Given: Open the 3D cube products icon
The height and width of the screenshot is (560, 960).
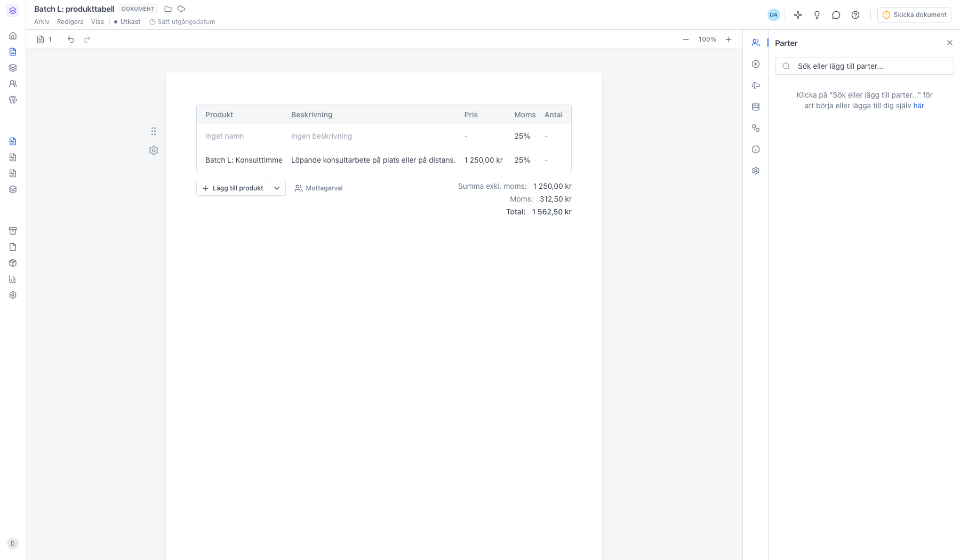Looking at the screenshot, I should point(13,263).
